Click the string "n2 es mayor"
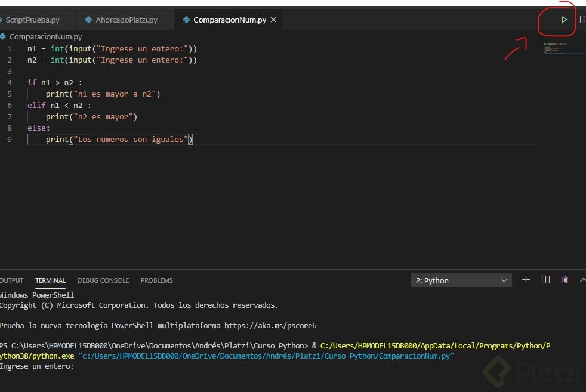Screen dimensions: 586x392 [x=103, y=117]
